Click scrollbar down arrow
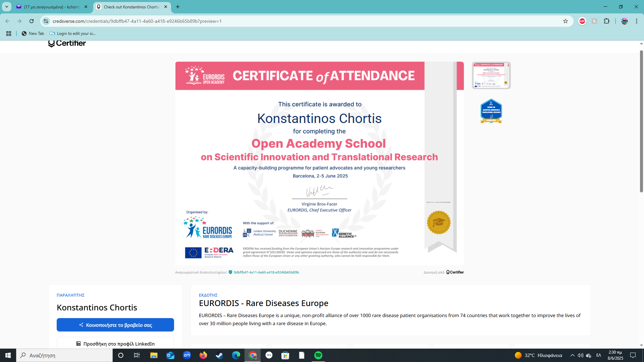The width and height of the screenshot is (644, 362). 641,345
